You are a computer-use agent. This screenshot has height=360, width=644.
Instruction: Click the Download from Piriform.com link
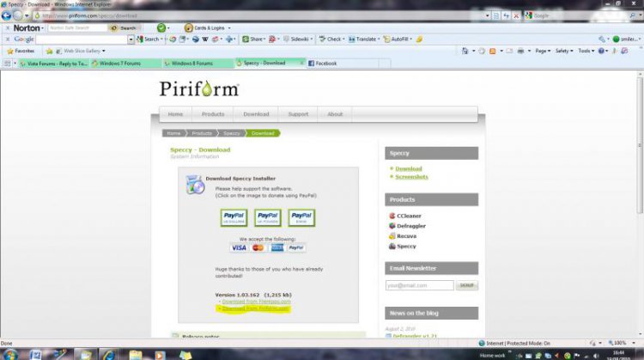tap(256, 308)
